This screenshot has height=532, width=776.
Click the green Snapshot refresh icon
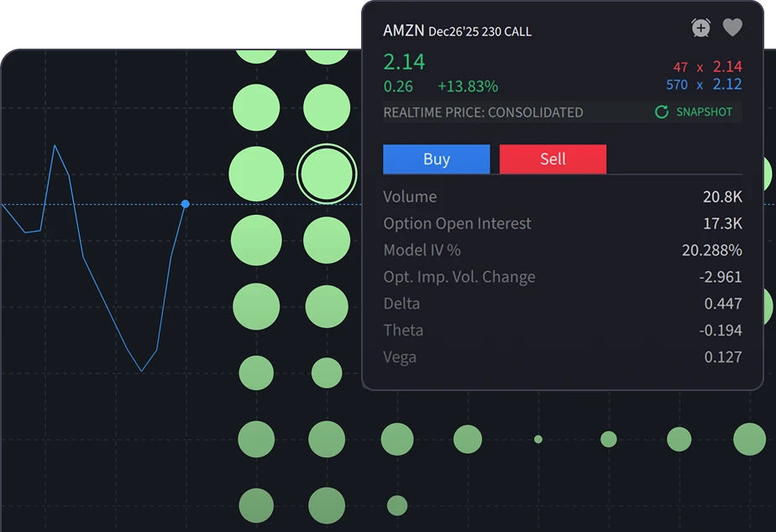pyautogui.click(x=662, y=112)
